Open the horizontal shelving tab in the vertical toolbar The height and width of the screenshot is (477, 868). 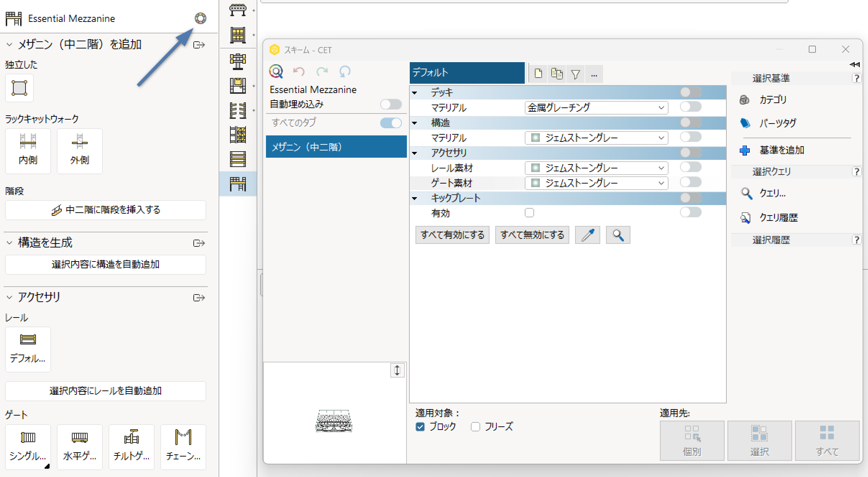(x=238, y=159)
